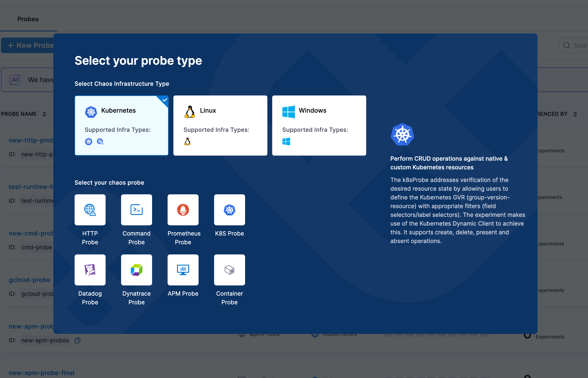The image size is (588, 378).
Task: Click the AI banner icon
Action: (x=15, y=80)
